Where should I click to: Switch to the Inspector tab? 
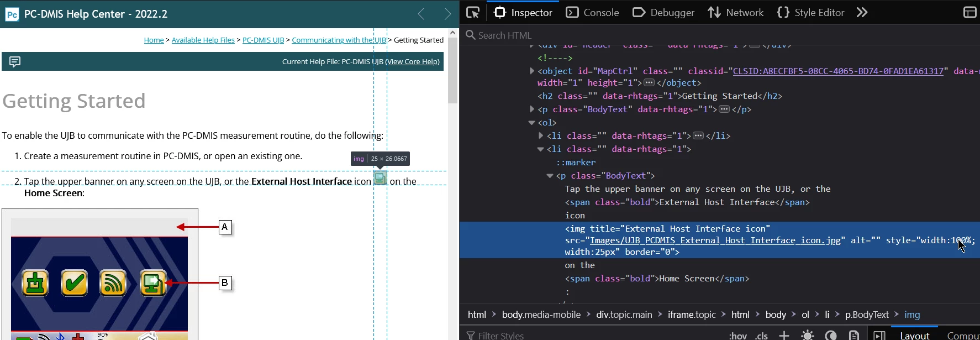coord(523,12)
